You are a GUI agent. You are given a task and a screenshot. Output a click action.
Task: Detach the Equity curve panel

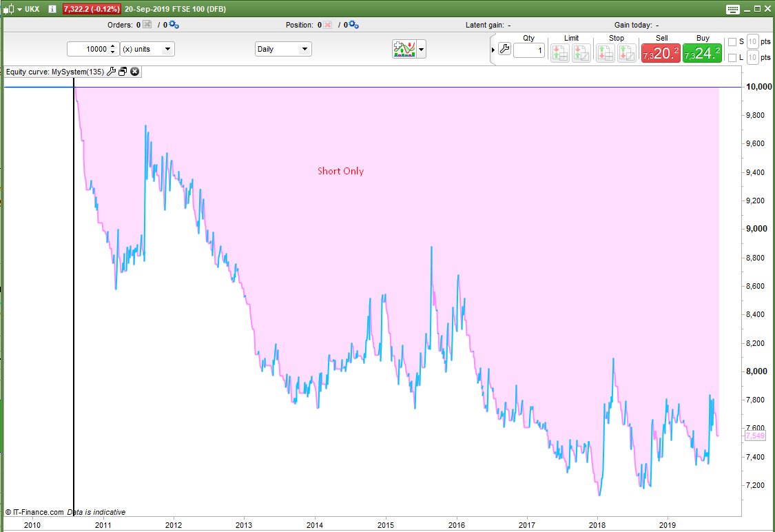point(123,72)
